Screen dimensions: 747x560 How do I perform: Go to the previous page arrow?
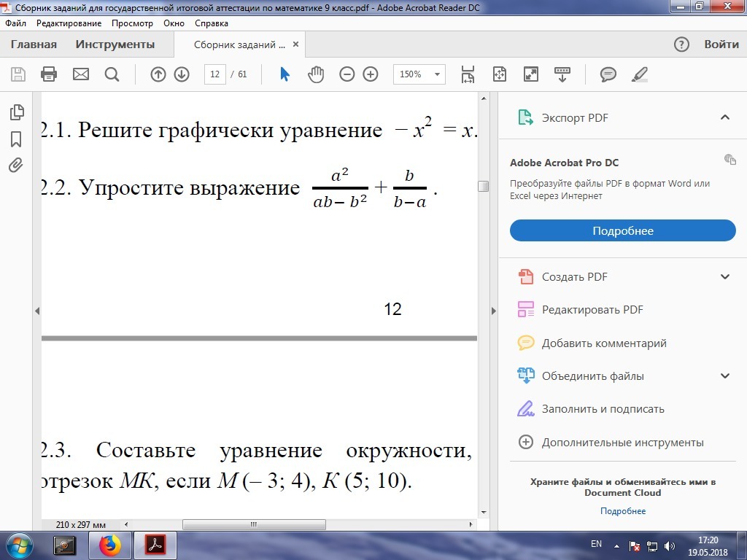(x=158, y=74)
